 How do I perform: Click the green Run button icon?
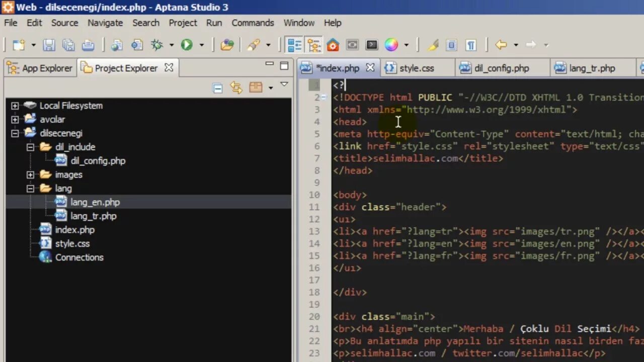tap(187, 45)
